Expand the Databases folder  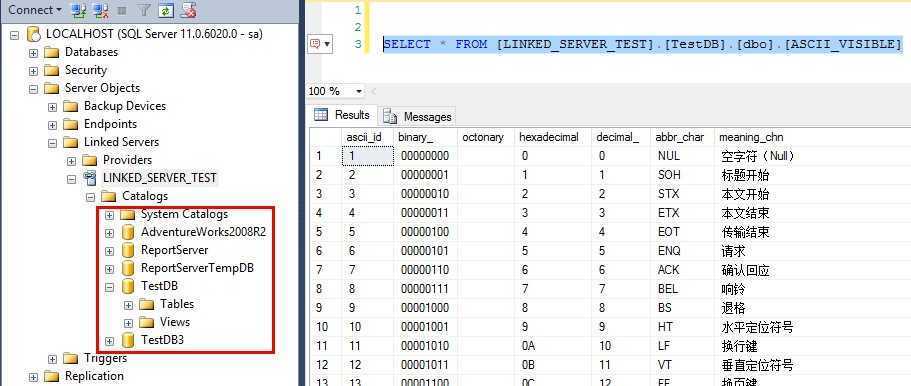tap(33, 53)
